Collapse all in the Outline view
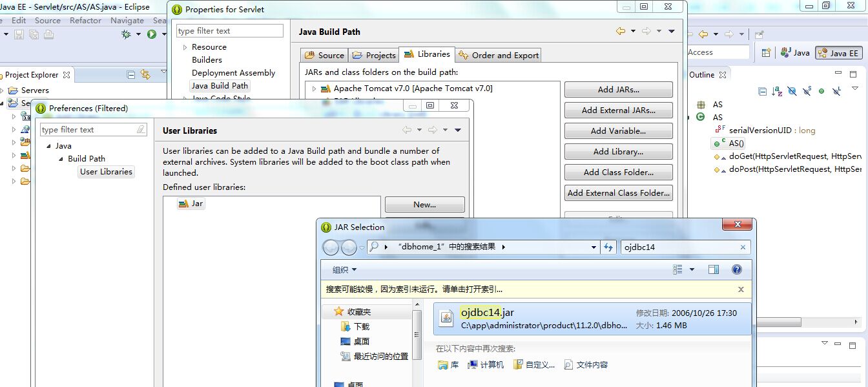This screenshot has width=868, height=387. (x=763, y=92)
